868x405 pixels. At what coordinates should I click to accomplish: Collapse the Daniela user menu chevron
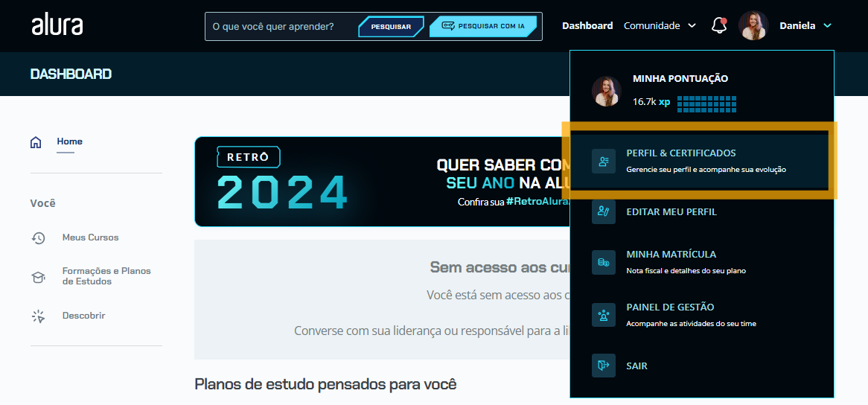[827, 26]
